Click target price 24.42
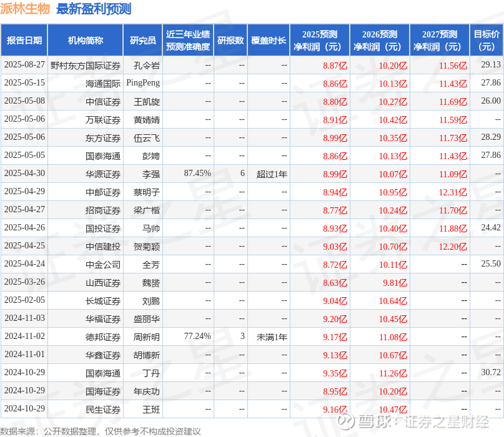Viewport: 504px width, 437px height. click(x=491, y=227)
